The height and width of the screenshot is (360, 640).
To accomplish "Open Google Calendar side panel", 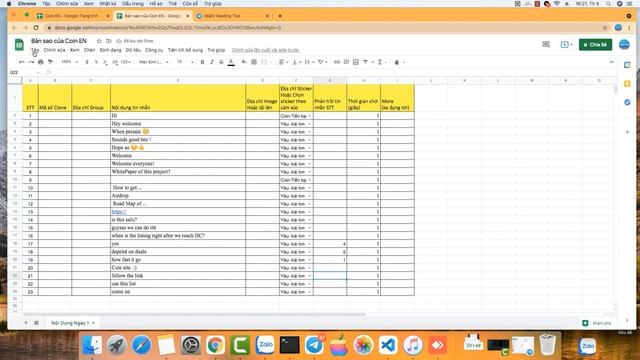I will (627, 65).
